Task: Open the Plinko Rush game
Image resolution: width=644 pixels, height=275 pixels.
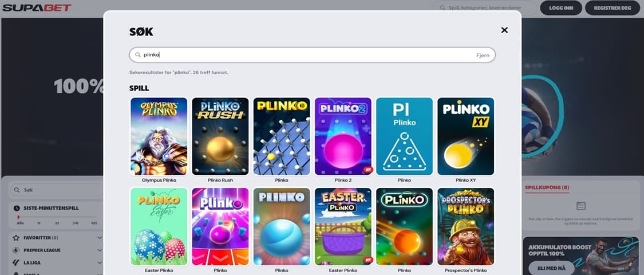Action: (x=220, y=136)
